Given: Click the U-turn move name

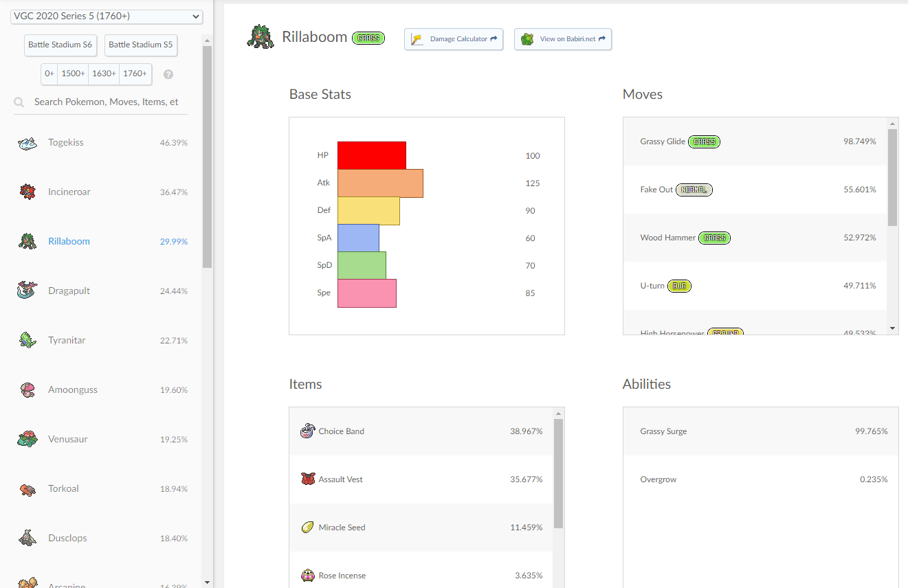Looking at the screenshot, I should pyautogui.click(x=652, y=286).
